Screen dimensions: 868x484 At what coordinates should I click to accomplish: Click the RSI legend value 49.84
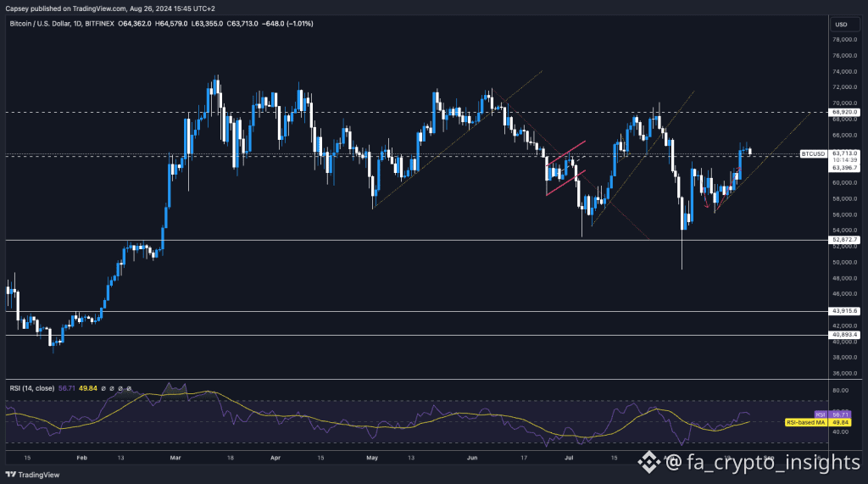(x=88, y=388)
